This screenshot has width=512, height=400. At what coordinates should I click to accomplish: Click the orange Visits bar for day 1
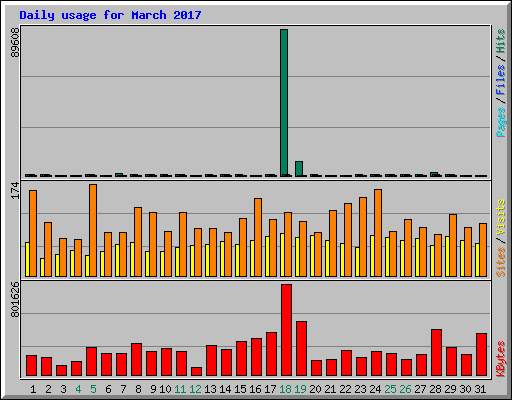[33, 233]
